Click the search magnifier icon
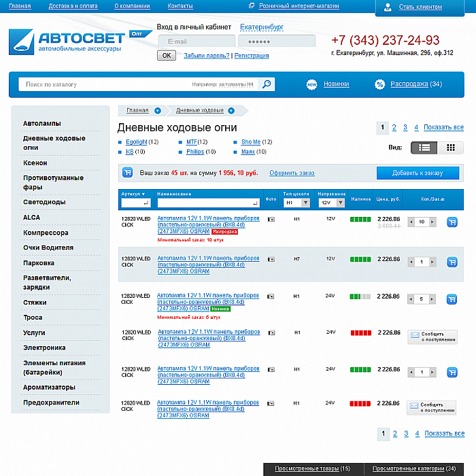The image size is (476, 476). [x=267, y=84]
